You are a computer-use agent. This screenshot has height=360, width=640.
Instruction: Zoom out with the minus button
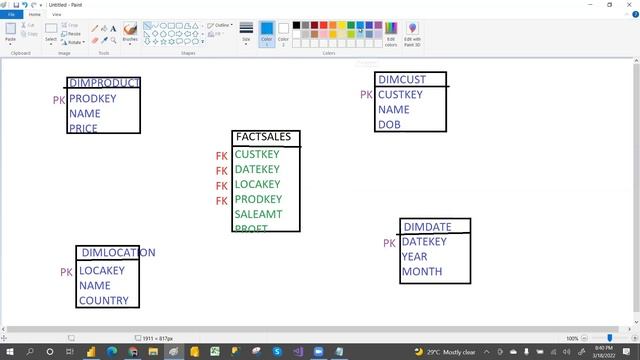tap(584, 338)
